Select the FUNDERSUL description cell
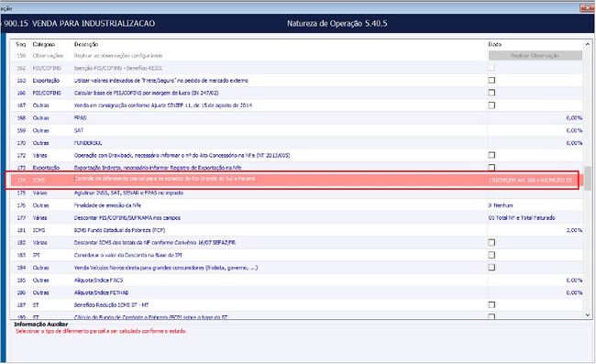 pos(88,143)
